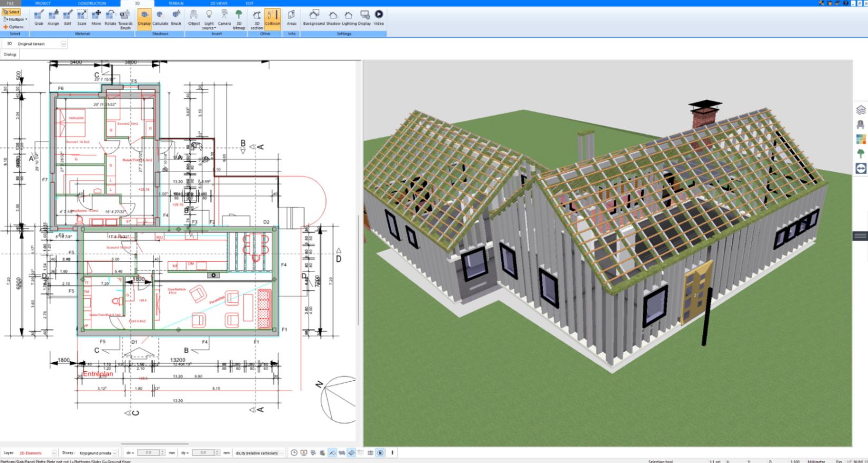This screenshot has width=868, height=463.
Task: Insert an Object with the chair icon
Action: (x=194, y=18)
